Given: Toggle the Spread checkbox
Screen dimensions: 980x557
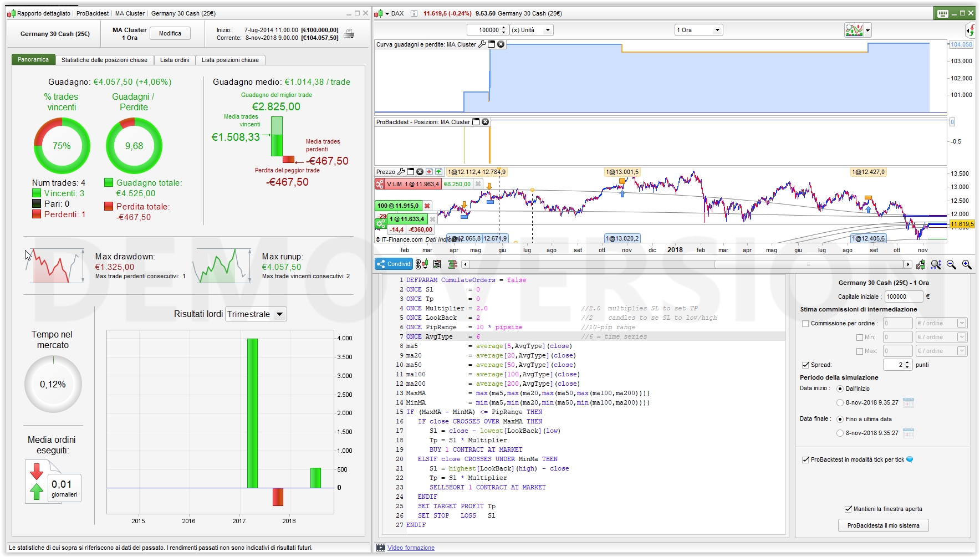Looking at the screenshot, I should coord(805,365).
